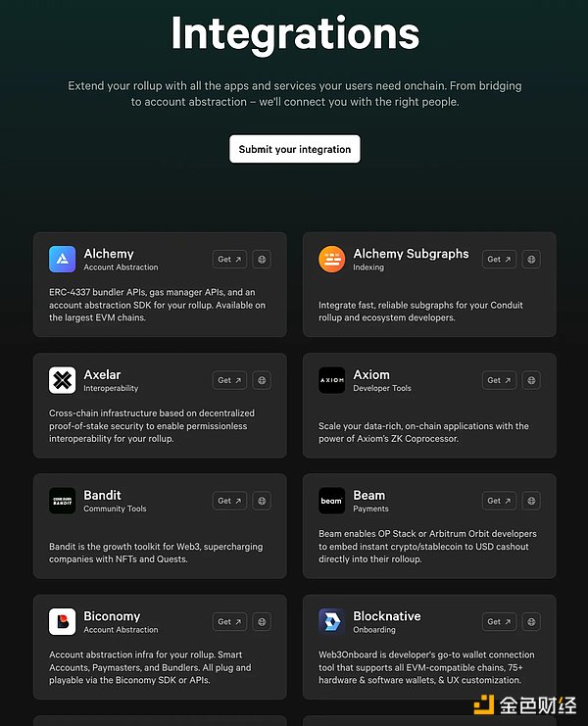The image size is (588, 726).
Task: Click Get on Alchemy Subgraphs card
Action: coord(499,260)
